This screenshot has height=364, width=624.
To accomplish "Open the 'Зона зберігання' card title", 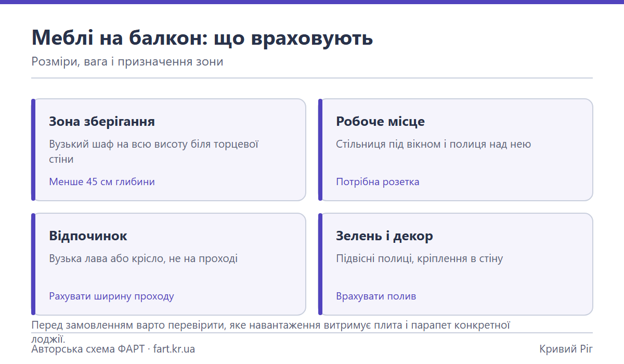I will 102,122.
